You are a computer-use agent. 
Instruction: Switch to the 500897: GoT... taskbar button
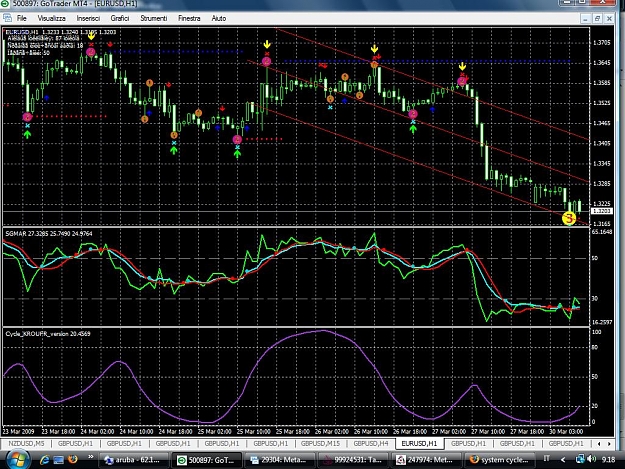tap(207, 460)
